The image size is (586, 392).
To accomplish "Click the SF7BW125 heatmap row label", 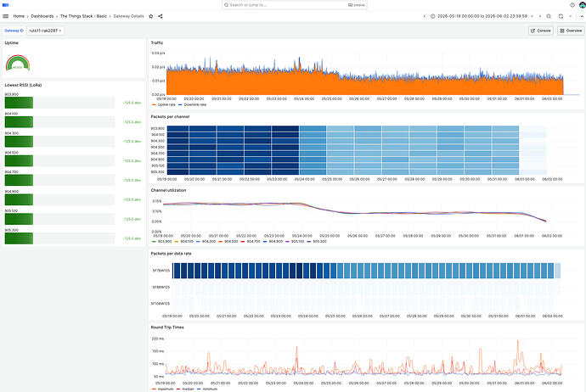I will (161, 271).
